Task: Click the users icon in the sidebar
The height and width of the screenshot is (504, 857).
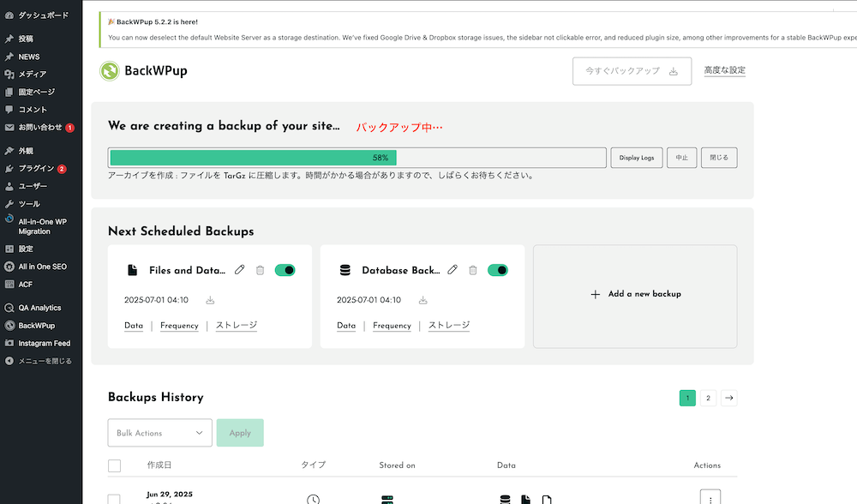Action: click(9, 186)
